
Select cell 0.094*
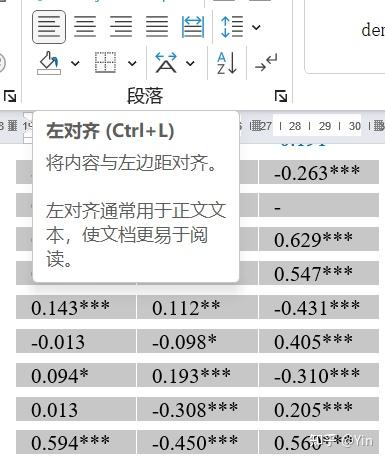pos(76,375)
